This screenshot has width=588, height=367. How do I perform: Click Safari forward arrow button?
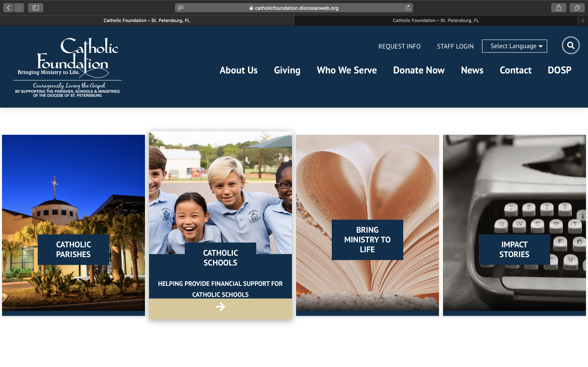19,8
